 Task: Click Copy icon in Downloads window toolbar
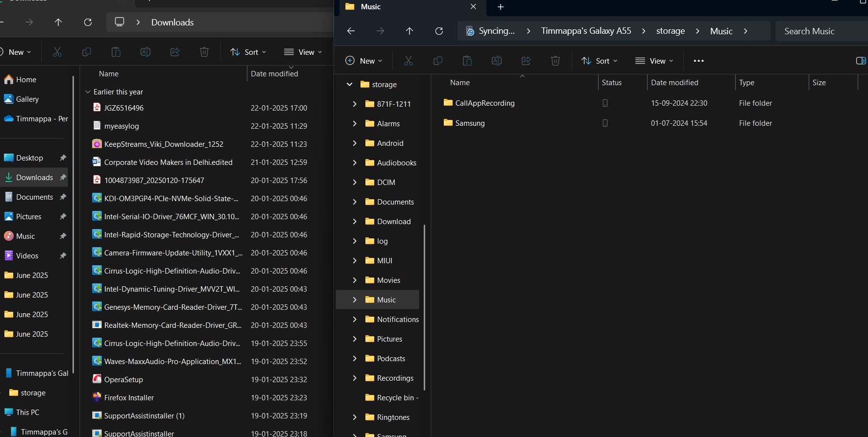pos(87,52)
